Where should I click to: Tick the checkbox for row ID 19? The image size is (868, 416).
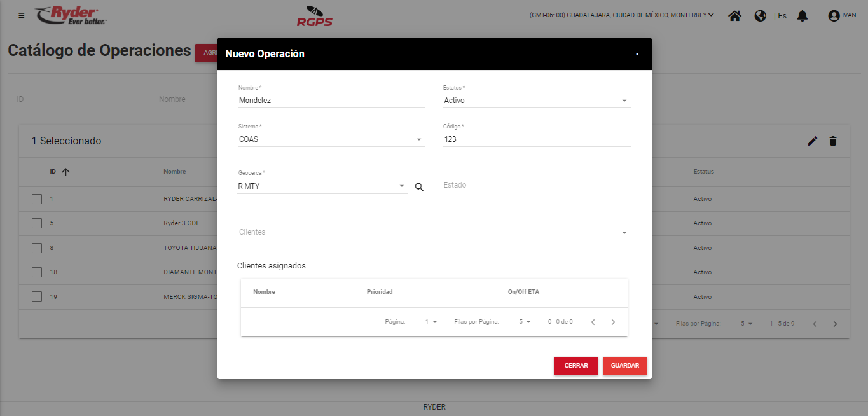pyautogui.click(x=37, y=296)
